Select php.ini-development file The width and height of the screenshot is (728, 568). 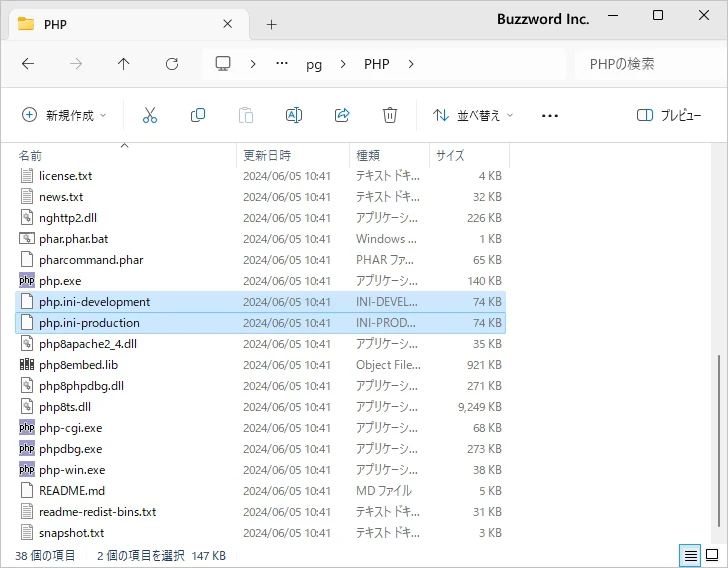260,302
